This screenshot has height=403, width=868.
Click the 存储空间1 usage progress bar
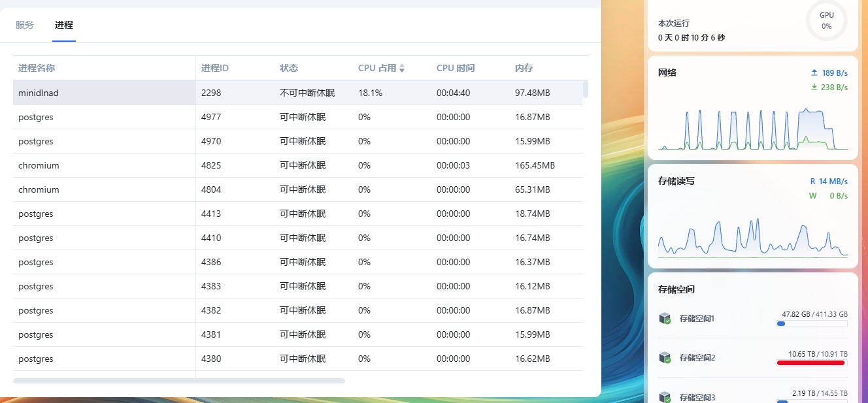pyautogui.click(x=812, y=323)
